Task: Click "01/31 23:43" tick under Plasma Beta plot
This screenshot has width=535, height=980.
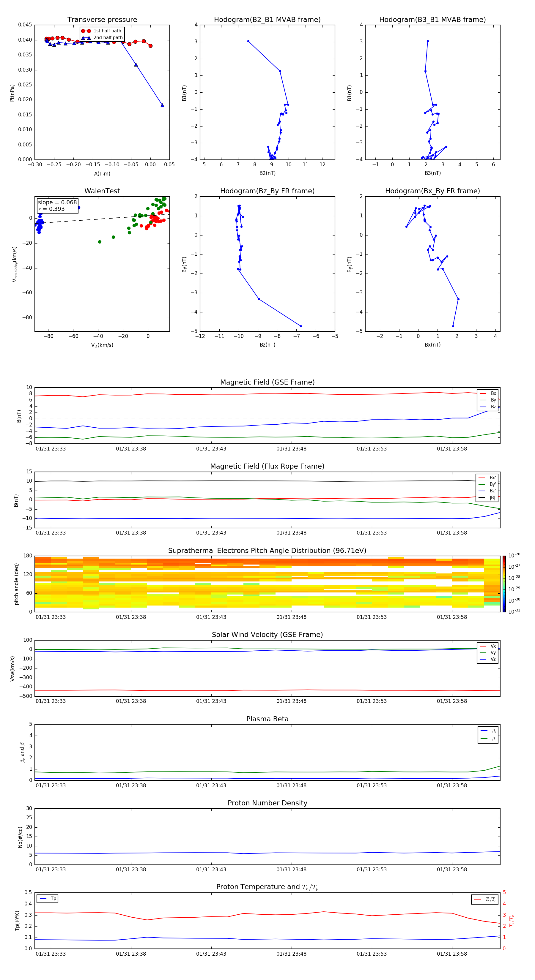Action: click(211, 785)
